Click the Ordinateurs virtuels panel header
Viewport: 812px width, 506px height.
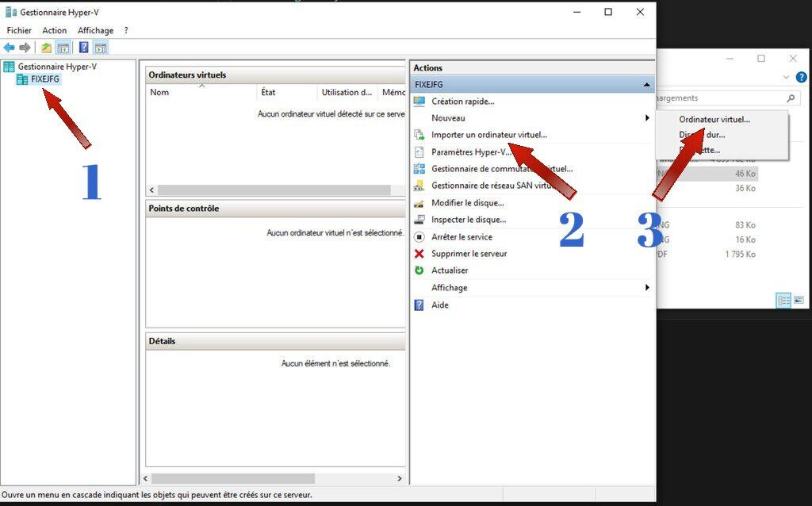coord(275,75)
